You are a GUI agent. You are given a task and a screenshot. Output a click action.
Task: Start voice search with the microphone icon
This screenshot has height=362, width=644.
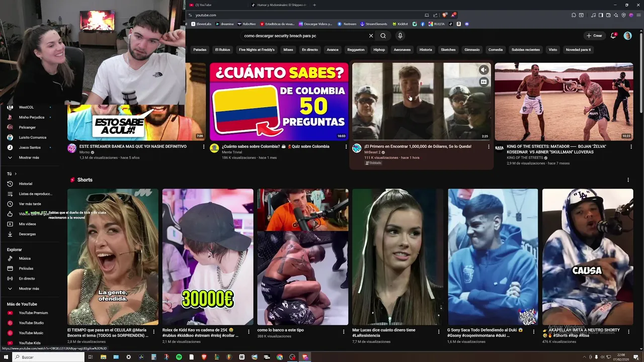[400, 36]
